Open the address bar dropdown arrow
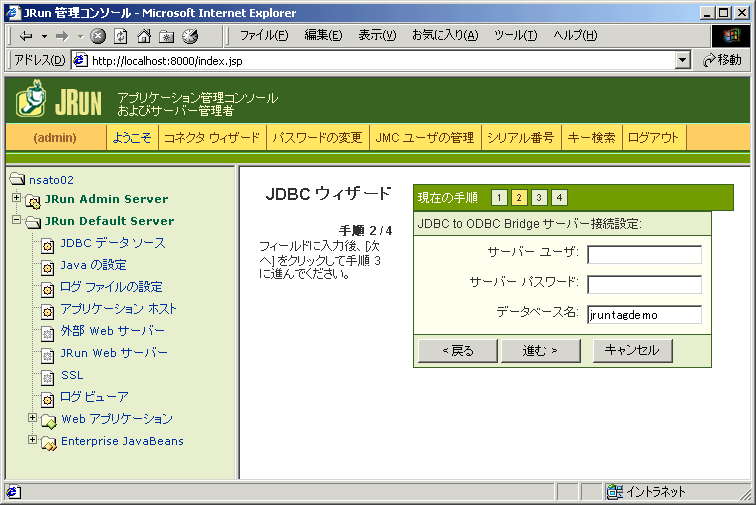The height and width of the screenshot is (505, 756). pos(682,60)
